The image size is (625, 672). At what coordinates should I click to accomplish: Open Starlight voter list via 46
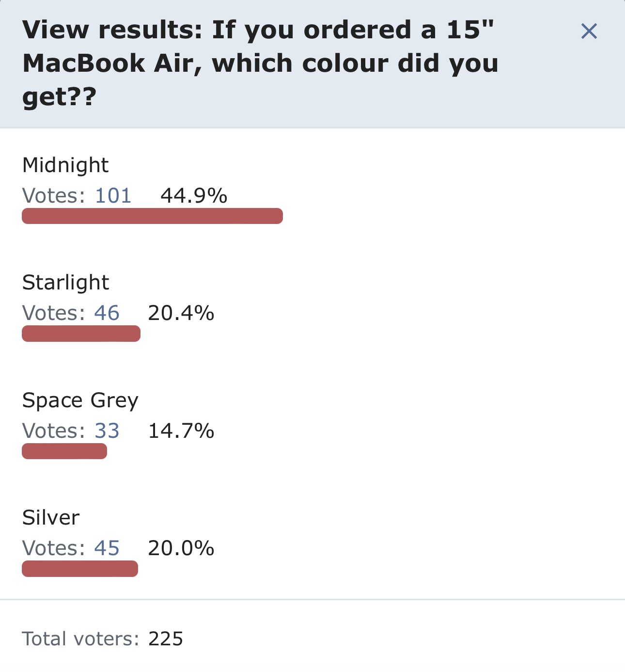(107, 313)
